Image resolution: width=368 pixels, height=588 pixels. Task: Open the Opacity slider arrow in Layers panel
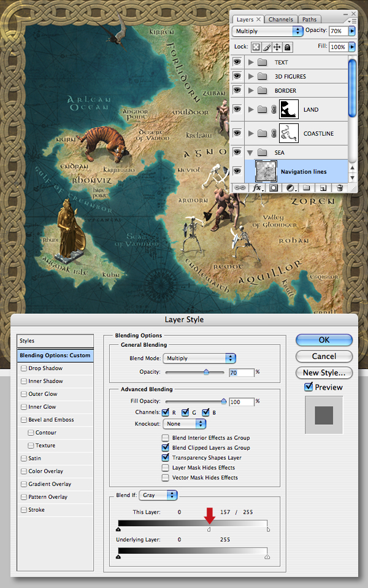[352, 31]
